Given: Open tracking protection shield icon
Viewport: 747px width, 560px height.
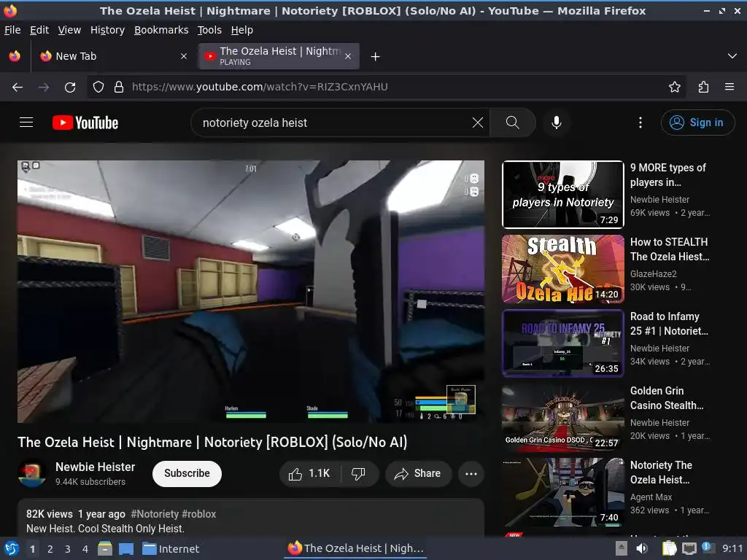Looking at the screenshot, I should tap(98, 87).
